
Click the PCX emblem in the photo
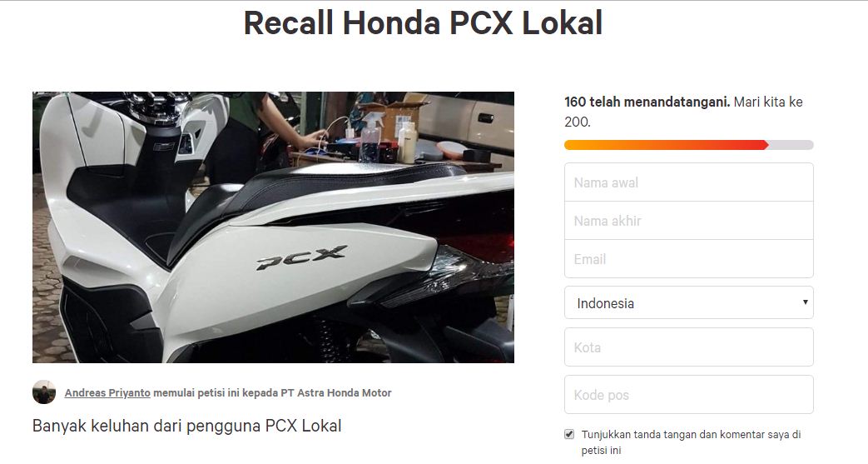pyautogui.click(x=302, y=257)
